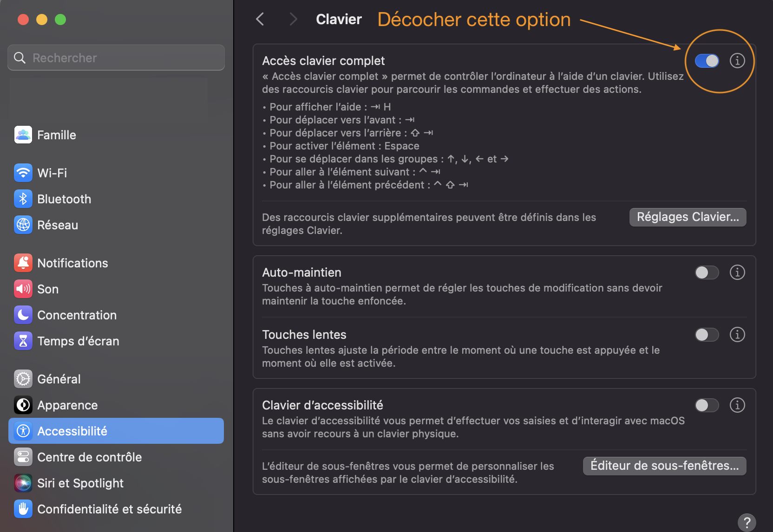
Task: Open the Éditeur de sous-fenêtres… button
Action: point(664,466)
